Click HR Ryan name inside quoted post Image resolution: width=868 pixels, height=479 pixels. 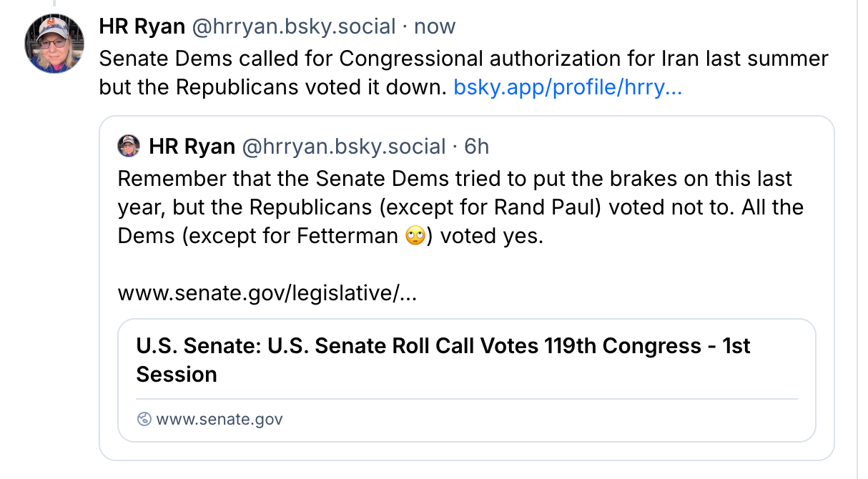[192, 147]
